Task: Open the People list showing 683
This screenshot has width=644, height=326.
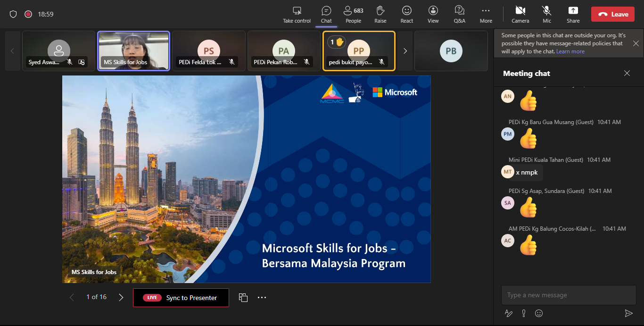Action: pos(353,15)
